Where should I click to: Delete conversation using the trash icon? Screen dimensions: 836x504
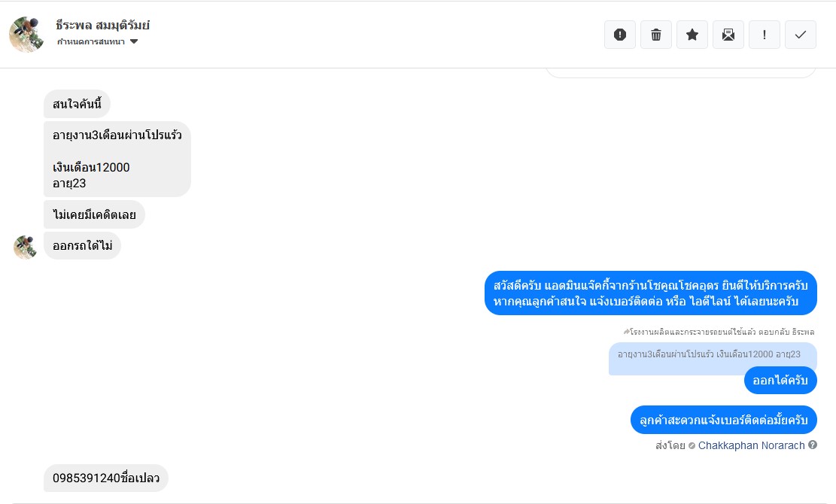coord(656,35)
